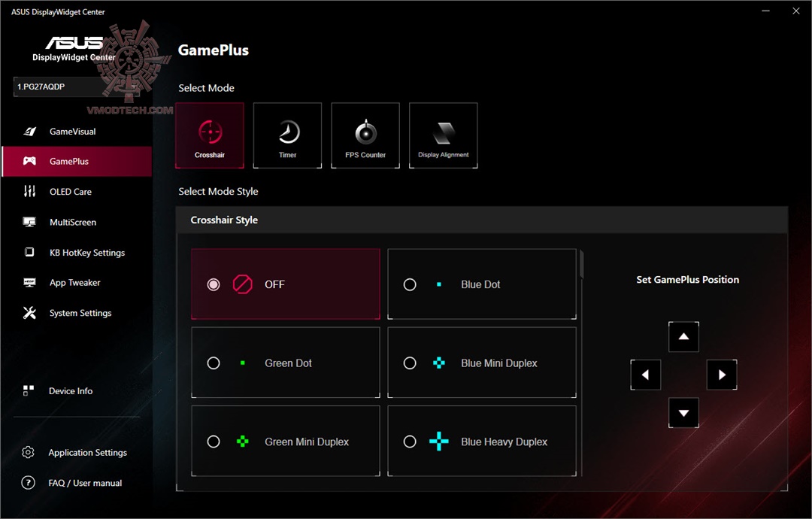Click the GamePlus sidebar label
This screenshot has width=812, height=519.
(x=69, y=162)
